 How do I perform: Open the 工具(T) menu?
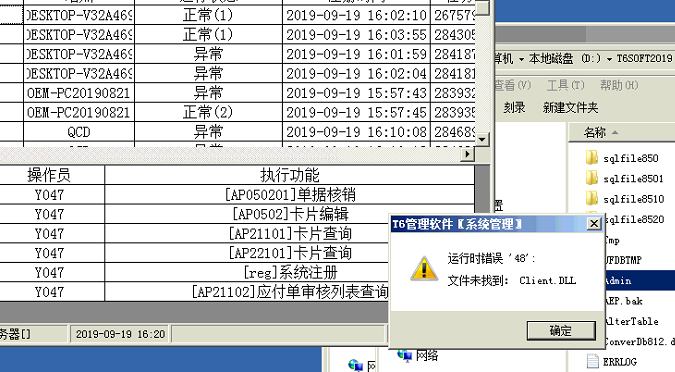pos(565,85)
